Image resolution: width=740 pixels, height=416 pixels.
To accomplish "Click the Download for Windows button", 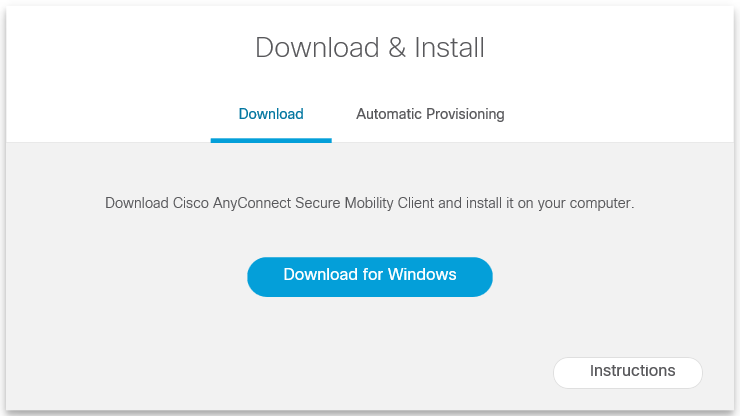I will pos(370,276).
